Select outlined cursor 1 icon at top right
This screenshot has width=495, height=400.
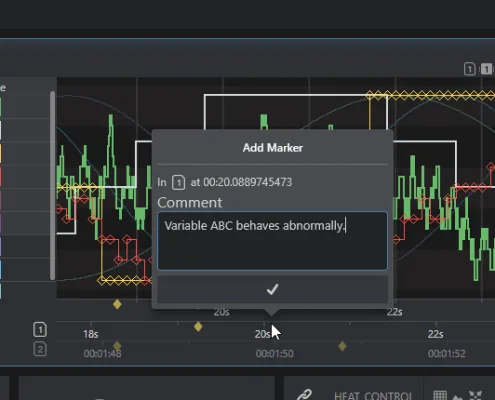469,69
